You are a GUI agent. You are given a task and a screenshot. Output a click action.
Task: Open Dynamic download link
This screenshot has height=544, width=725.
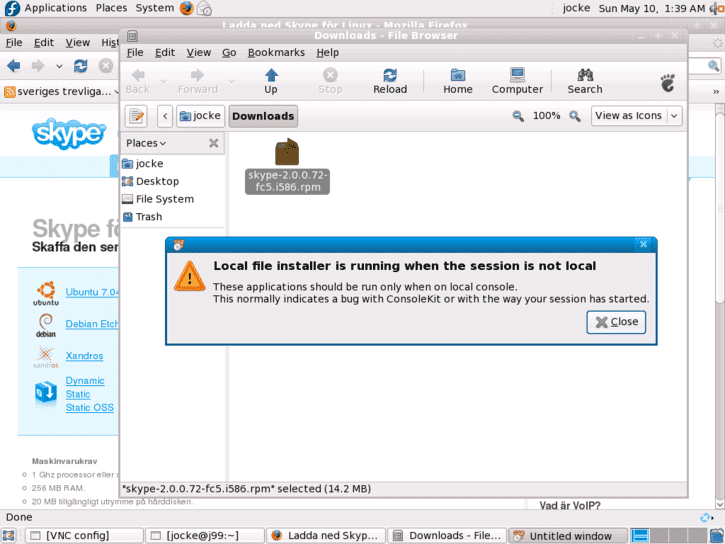tap(85, 381)
